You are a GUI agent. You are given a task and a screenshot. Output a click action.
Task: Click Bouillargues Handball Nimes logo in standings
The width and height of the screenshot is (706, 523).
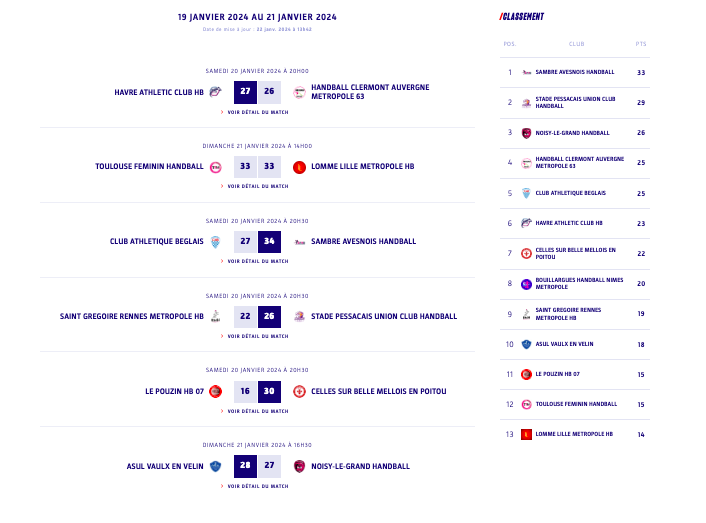point(526,284)
